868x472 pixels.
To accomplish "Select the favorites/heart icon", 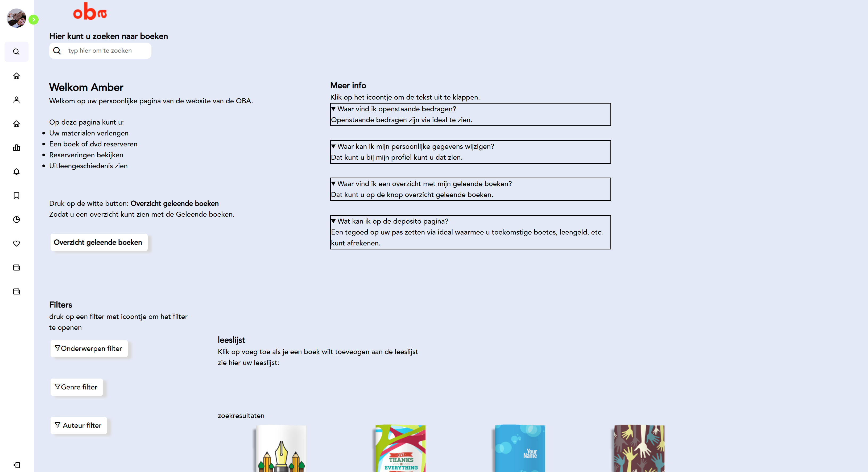I will [17, 243].
